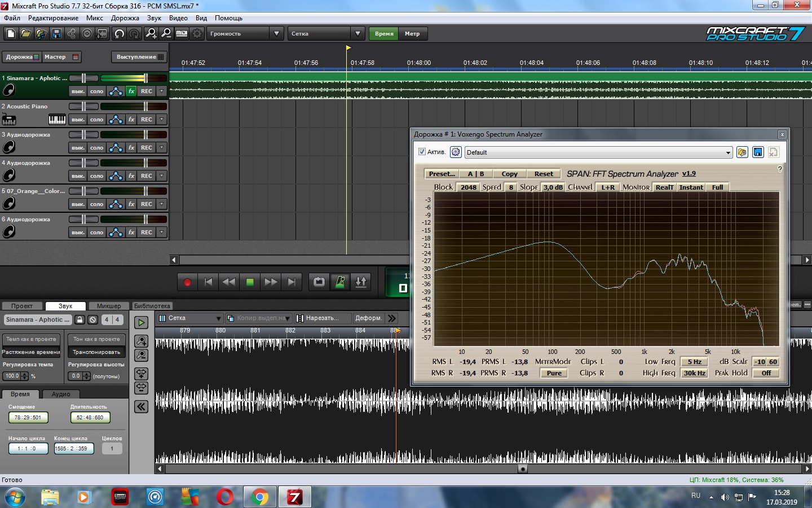Click the punch in/out transport icon
This screenshot has width=812, height=508.
pyautogui.click(x=361, y=282)
